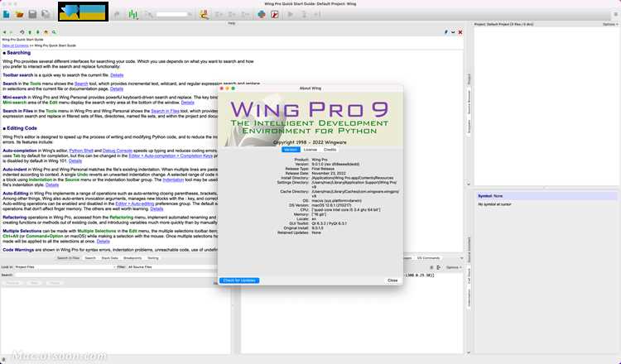Close the Help document with red X

(x=460, y=32)
